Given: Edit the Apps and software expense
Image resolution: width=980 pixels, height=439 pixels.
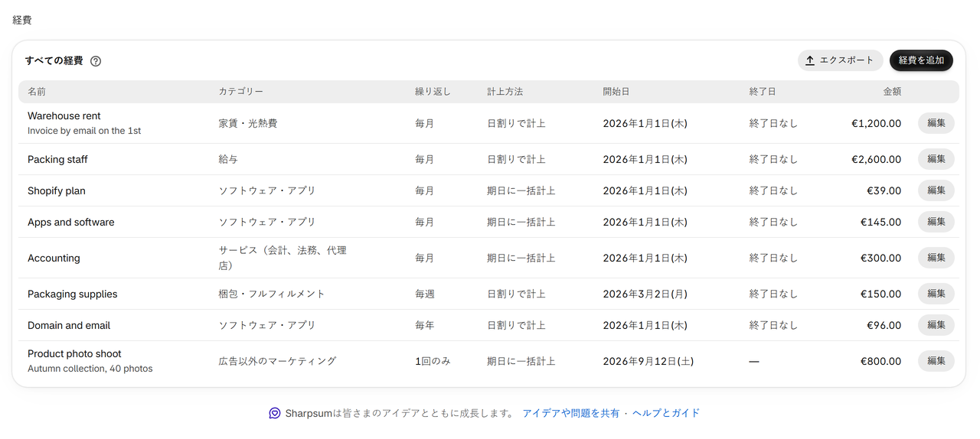Looking at the screenshot, I should click(x=936, y=222).
